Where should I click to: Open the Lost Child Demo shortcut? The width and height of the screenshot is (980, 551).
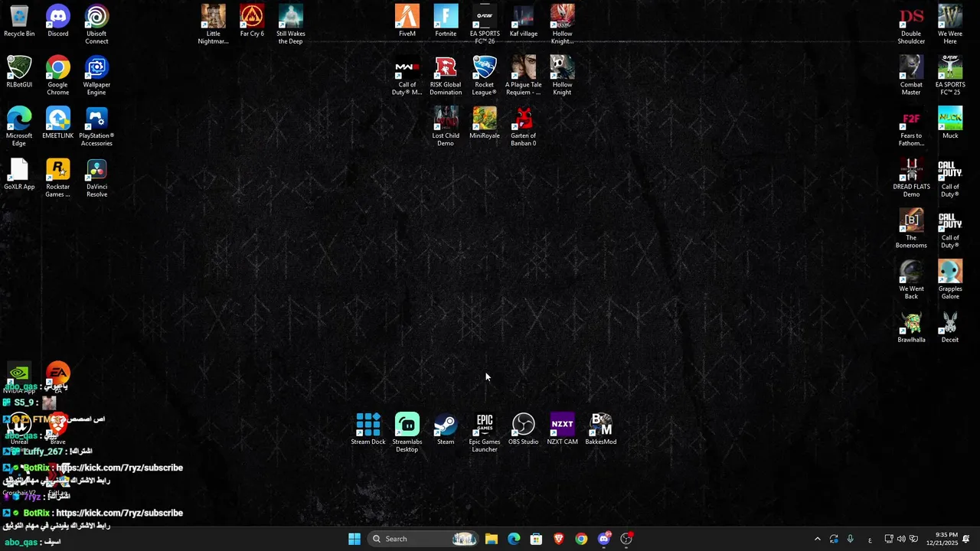pyautogui.click(x=446, y=127)
